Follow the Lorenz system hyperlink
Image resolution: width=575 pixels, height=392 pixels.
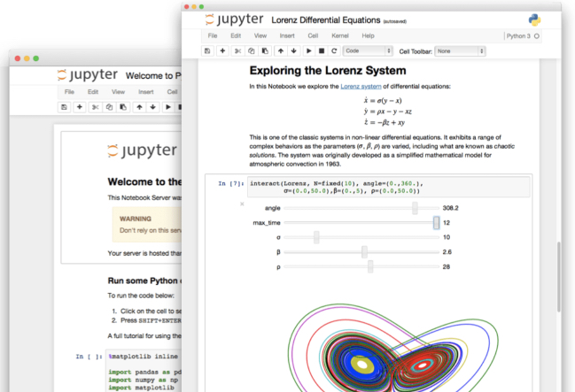[x=361, y=87]
